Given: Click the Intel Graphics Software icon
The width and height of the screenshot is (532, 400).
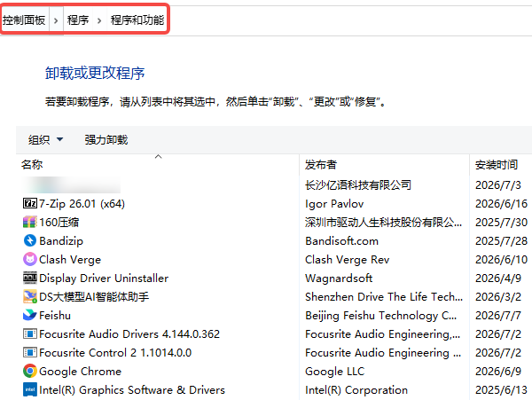Looking at the screenshot, I should pyautogui.click(x=30, y=390).
